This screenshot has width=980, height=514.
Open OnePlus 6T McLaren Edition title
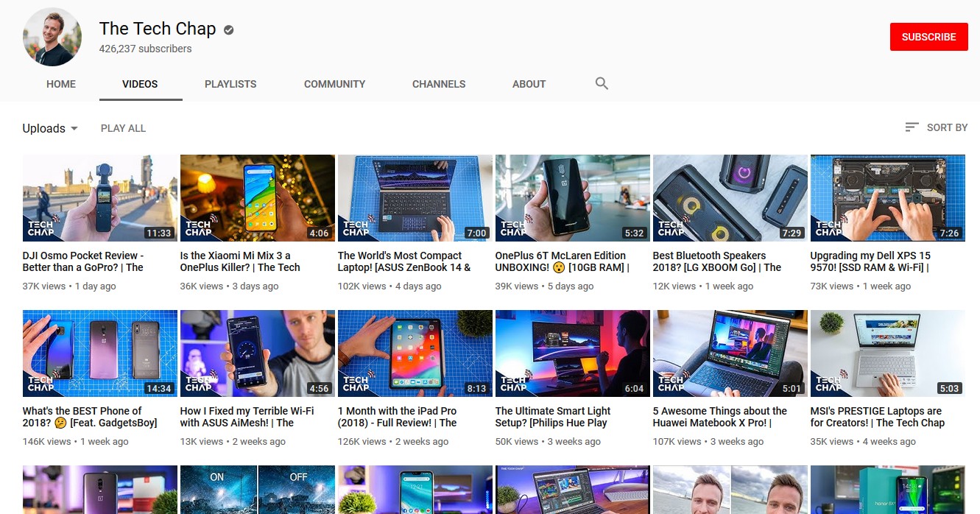tap(562, 261)
